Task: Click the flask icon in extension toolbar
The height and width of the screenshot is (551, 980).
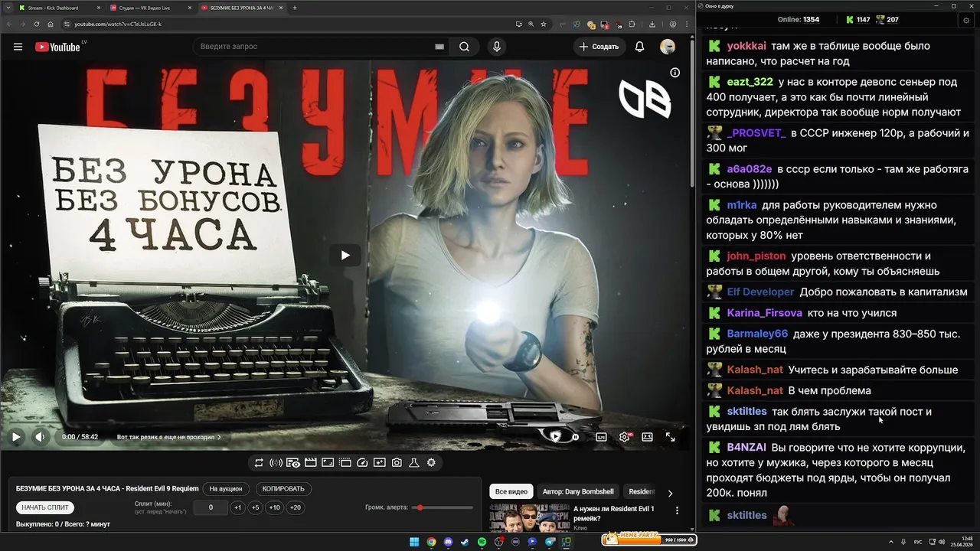Action: point(414,463)
